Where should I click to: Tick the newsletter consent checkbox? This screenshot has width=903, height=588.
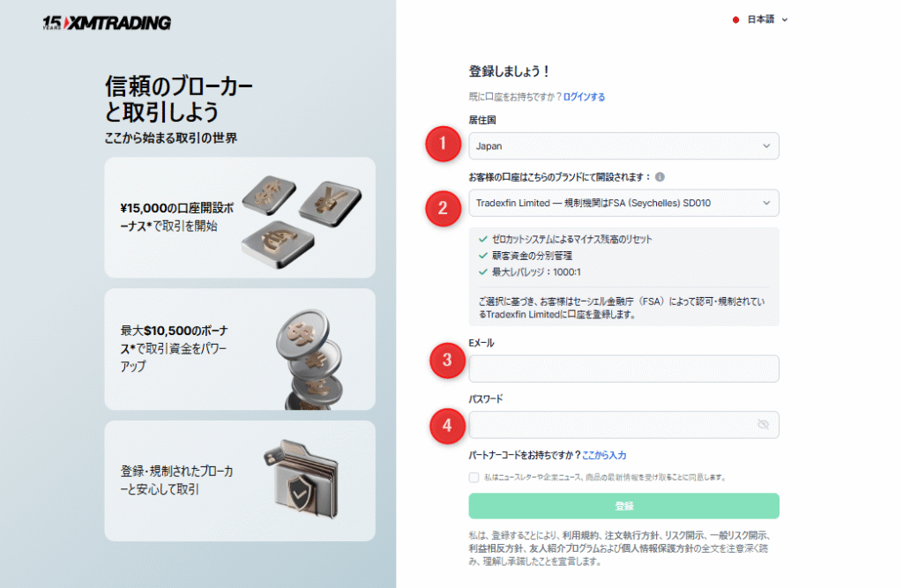(474, 478)
